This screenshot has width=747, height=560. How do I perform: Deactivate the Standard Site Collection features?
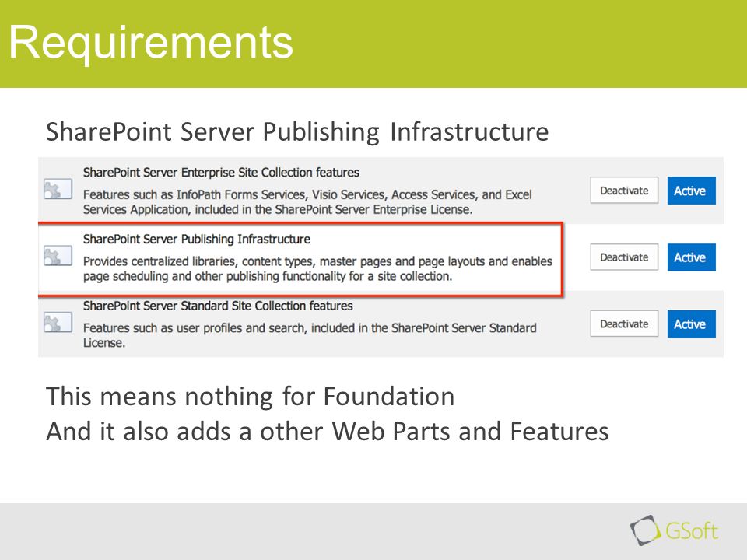tap(624, 324)
